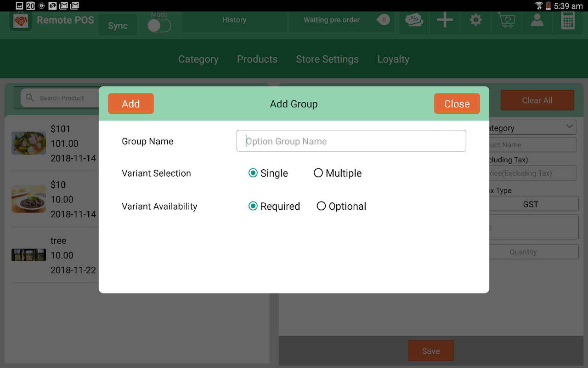Select the $10 product thumbnail
588x368 pixels.
point(28,199)
